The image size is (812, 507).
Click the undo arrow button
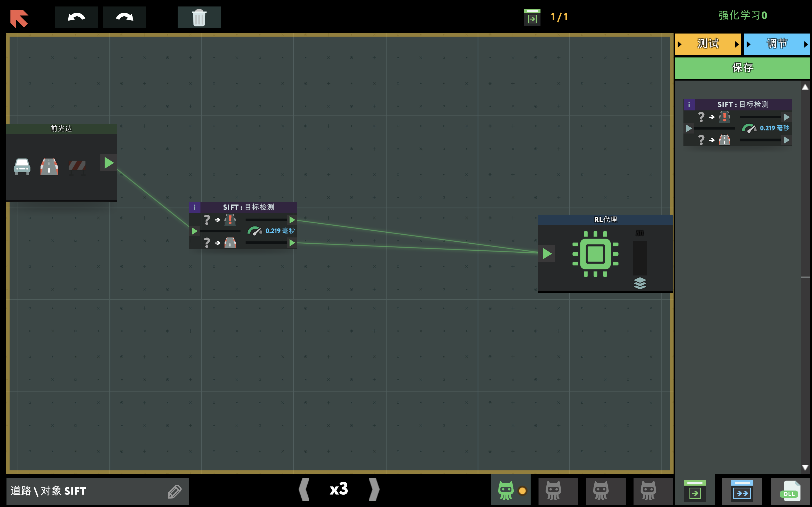[x=76, y=17]
